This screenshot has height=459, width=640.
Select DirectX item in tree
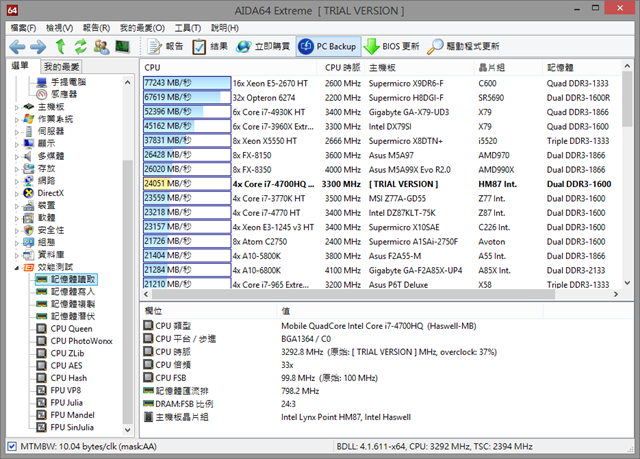coord(44,193)
